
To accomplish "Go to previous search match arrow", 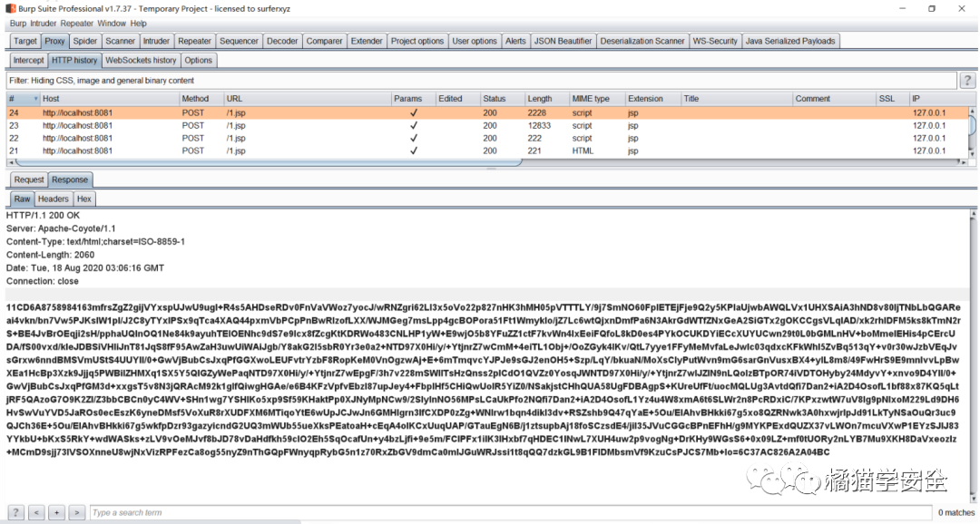I will [36, 513].
